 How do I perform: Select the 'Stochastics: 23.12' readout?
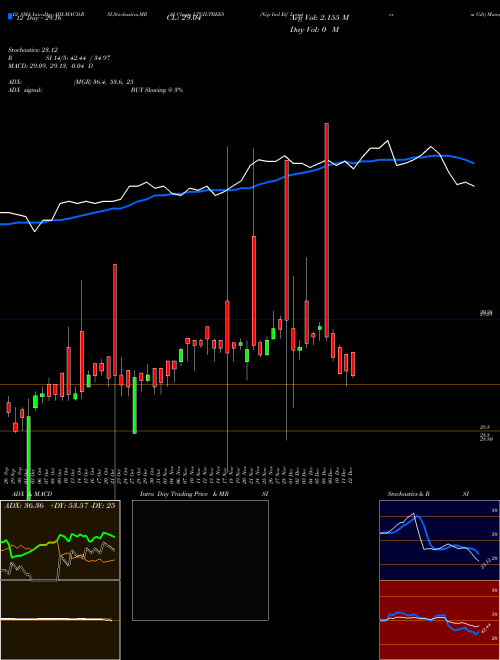(33, 50)
